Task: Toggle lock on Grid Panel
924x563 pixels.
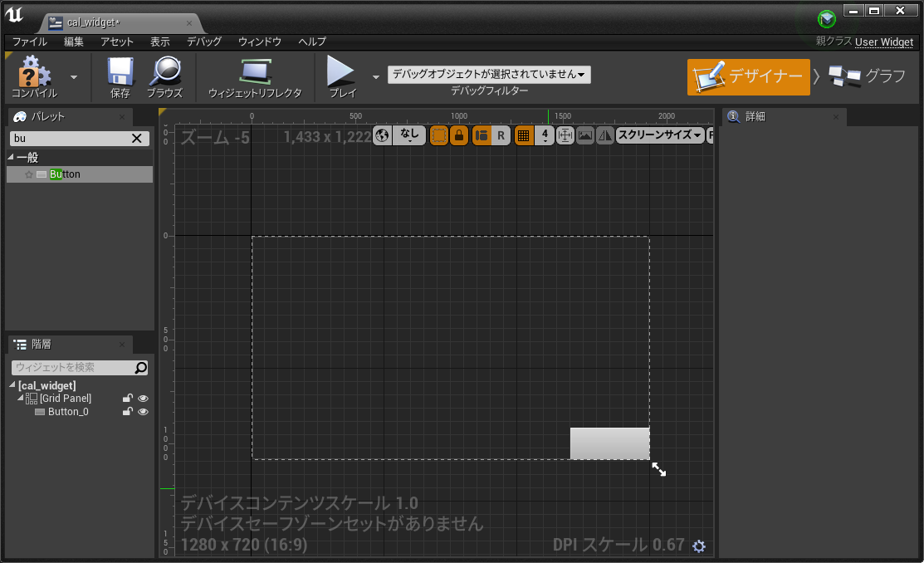Action: pos(127,398)
